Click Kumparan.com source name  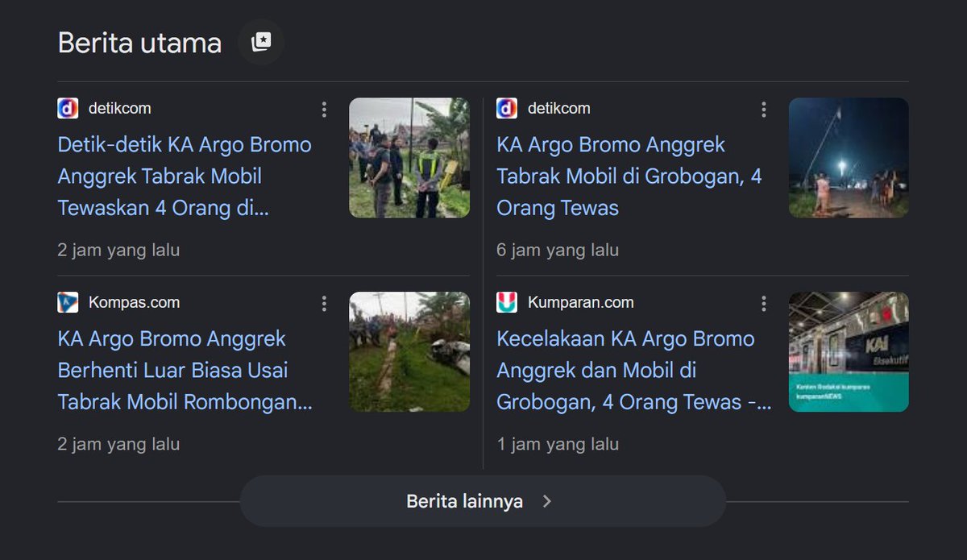pos(580,303)
